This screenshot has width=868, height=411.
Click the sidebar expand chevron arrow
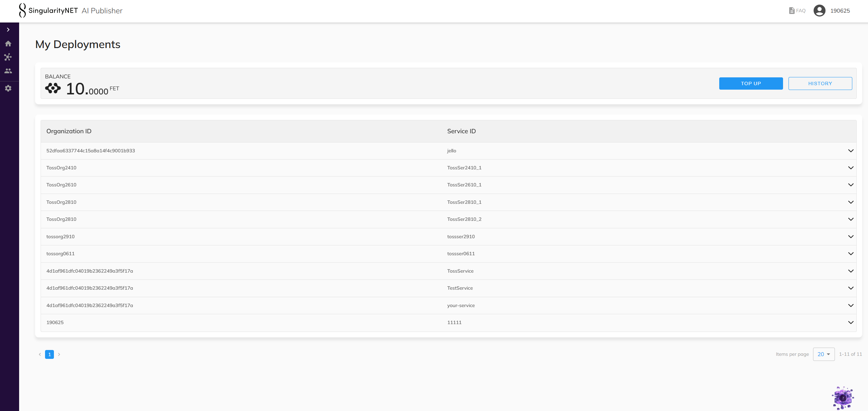[9, 30]
